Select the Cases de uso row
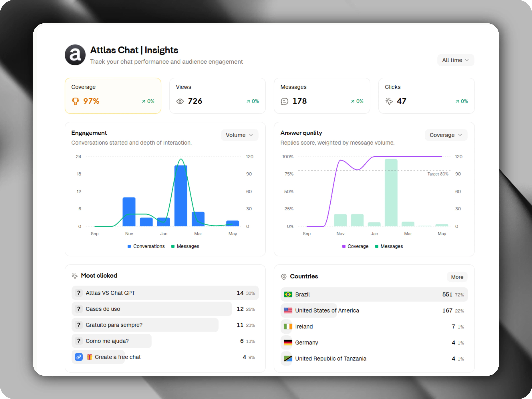 click(165, 309)
